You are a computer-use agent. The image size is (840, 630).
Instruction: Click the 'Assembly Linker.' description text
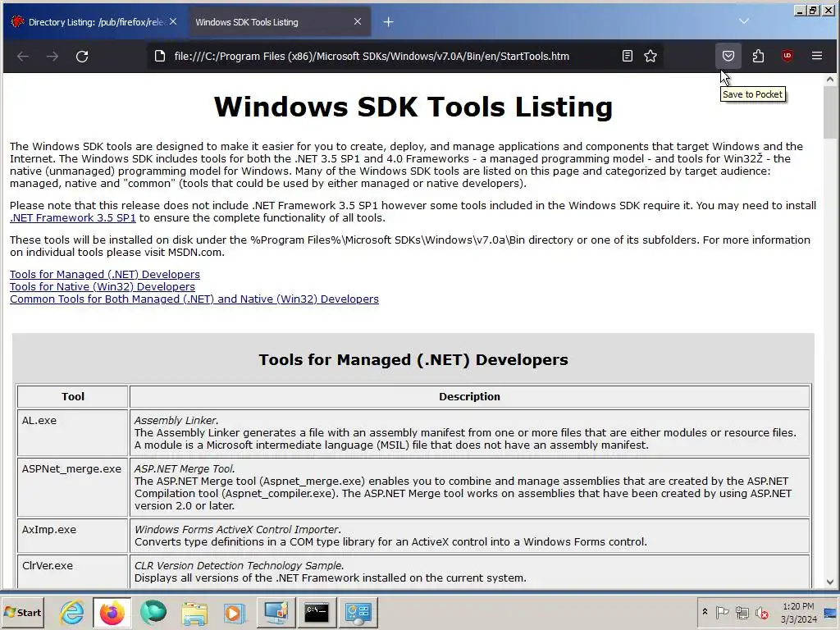176,421
